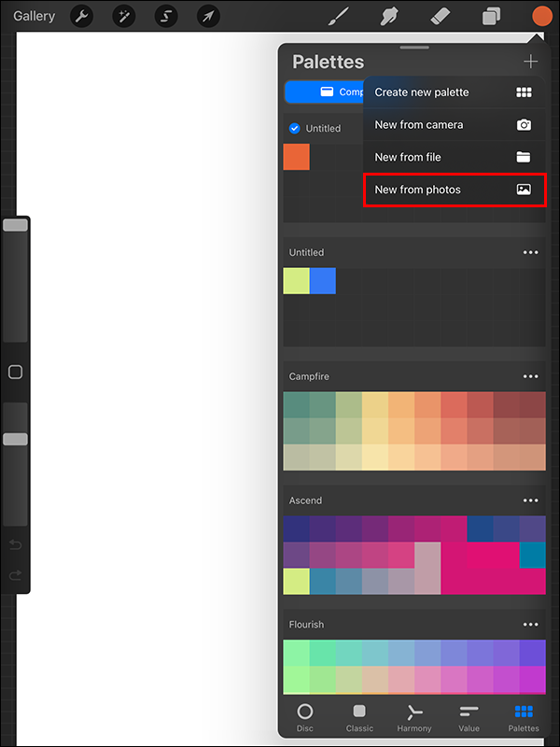Tap the Palettes panel title

[x=329, y=62]
